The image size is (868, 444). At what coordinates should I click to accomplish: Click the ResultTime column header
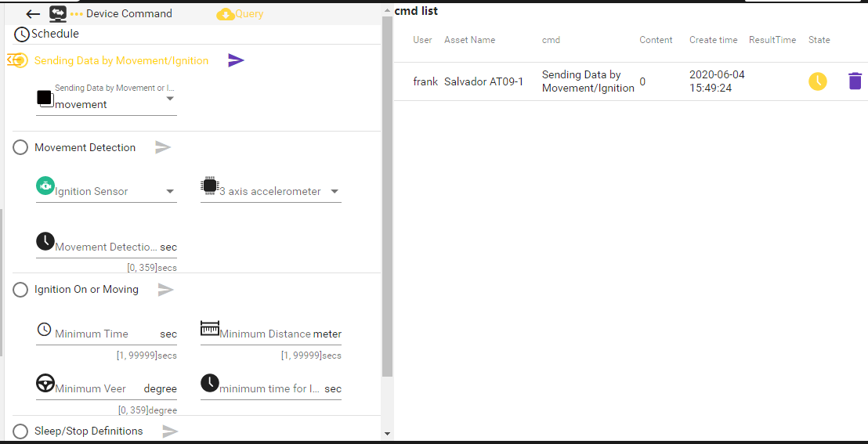pos(772,40)
